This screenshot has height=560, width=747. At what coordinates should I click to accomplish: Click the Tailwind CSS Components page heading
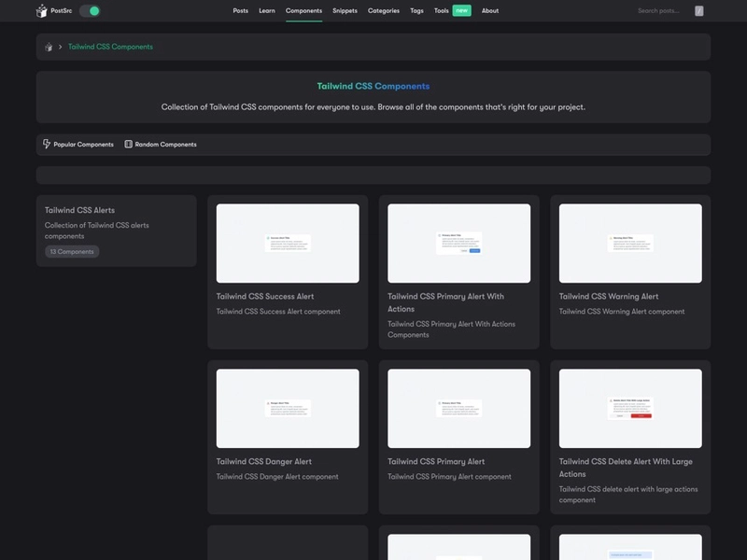pos(373,86)
